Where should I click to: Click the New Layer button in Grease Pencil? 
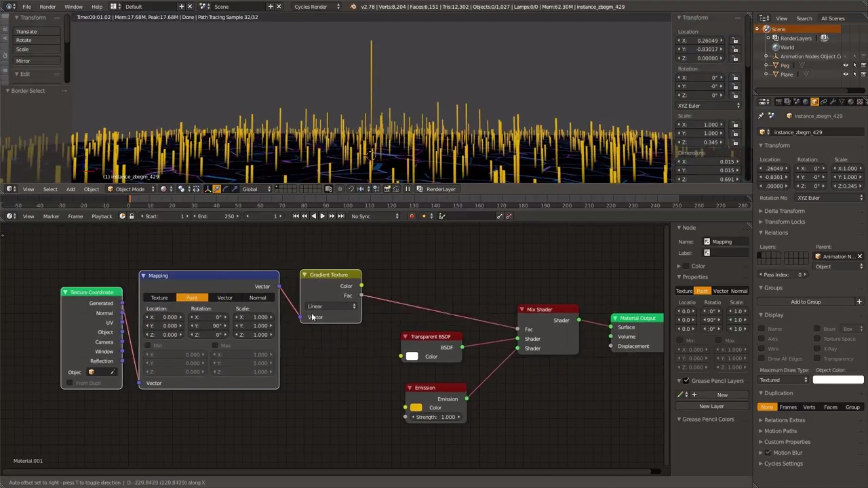coord(711,406)
